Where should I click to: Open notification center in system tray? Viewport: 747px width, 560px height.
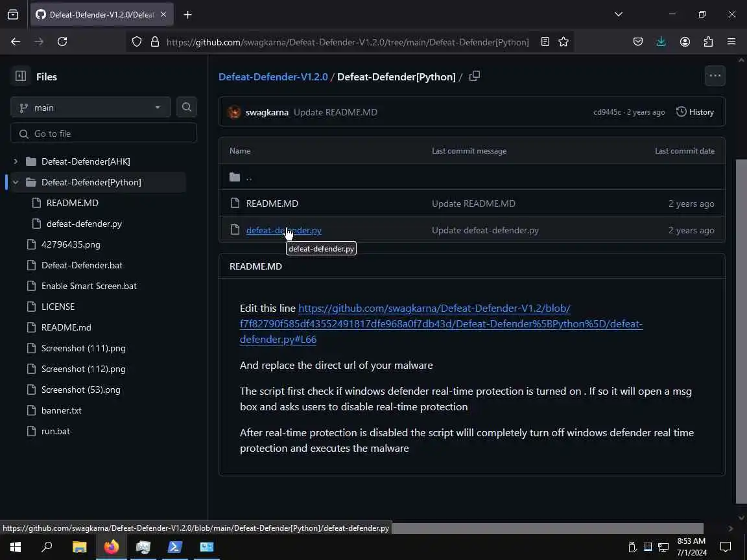click(x=726, y=546)
